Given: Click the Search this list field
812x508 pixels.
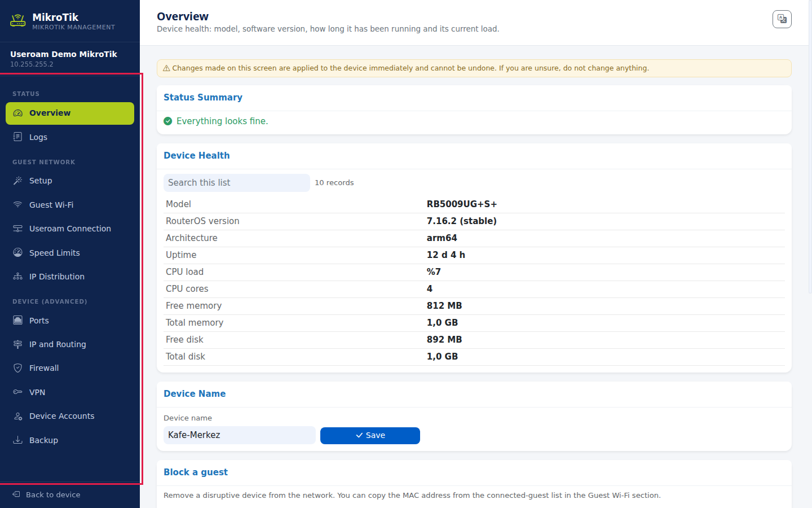Looking at the screenshot, I should pyautogui.click(x=237, y=183).
